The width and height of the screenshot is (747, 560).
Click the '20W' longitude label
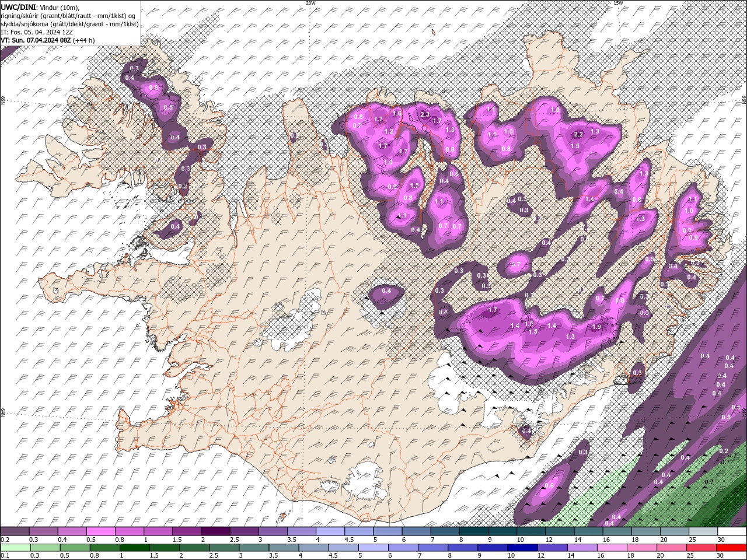click(310, 3)
